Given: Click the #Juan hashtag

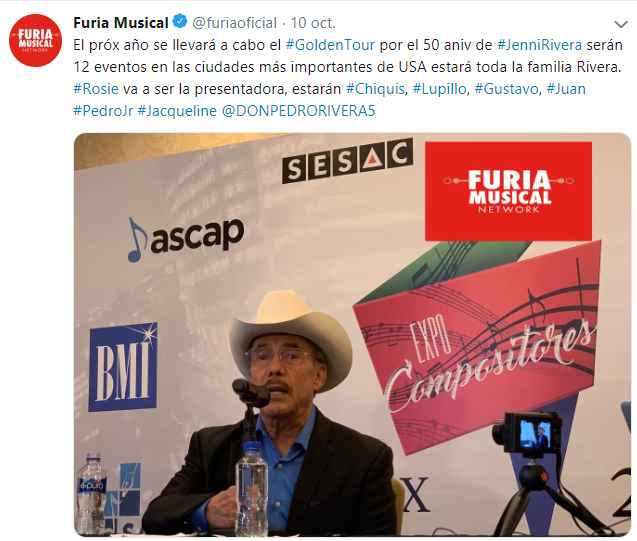Looking at the screenshot, I should (x=566, y=89).
